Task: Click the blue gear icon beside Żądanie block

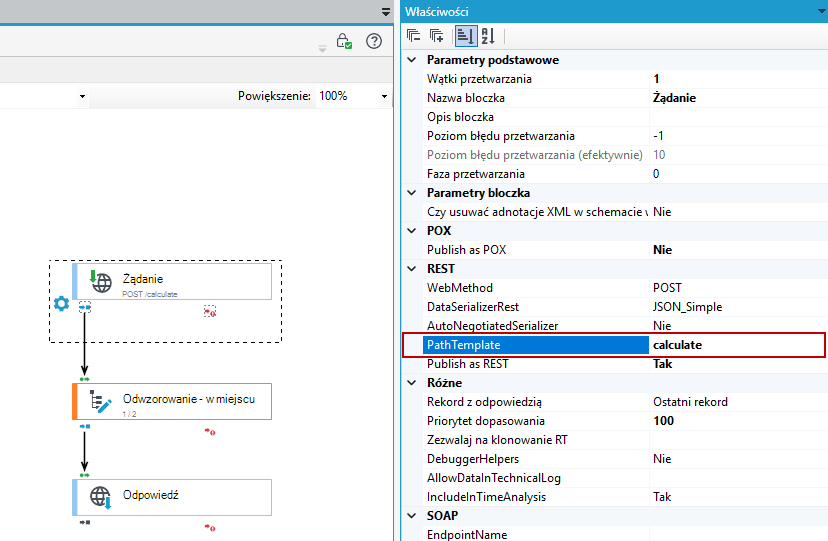Action: click(61, 303)
